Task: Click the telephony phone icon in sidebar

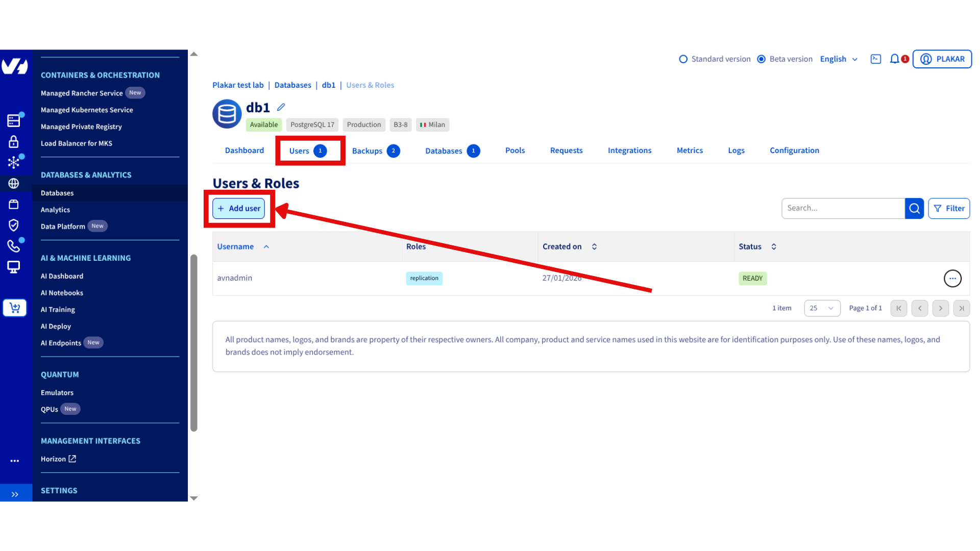Action: tap(14, 245)
